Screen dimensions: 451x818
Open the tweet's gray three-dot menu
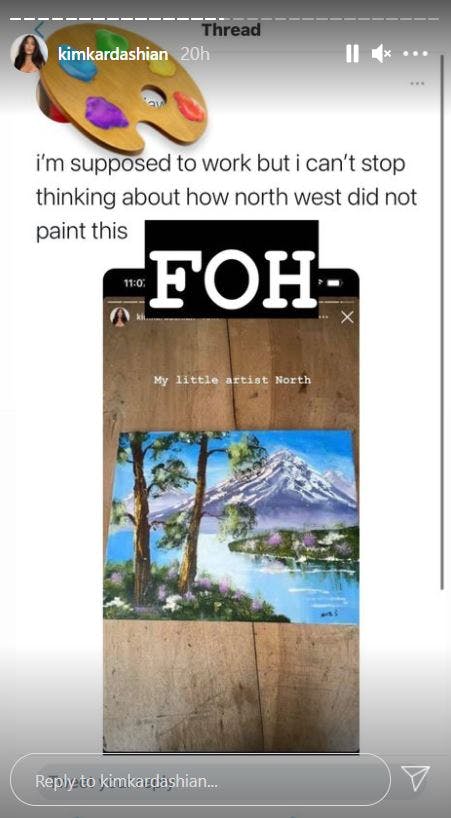(x=417, y=83)
